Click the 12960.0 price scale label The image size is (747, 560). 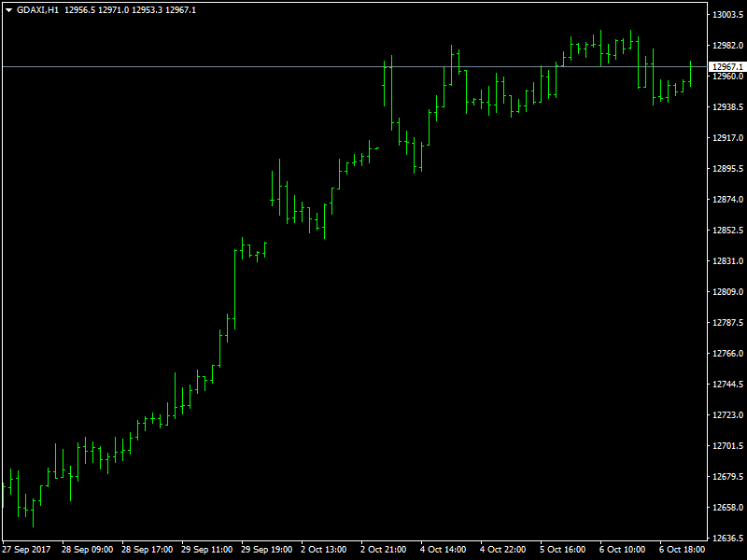pos(727,77)
